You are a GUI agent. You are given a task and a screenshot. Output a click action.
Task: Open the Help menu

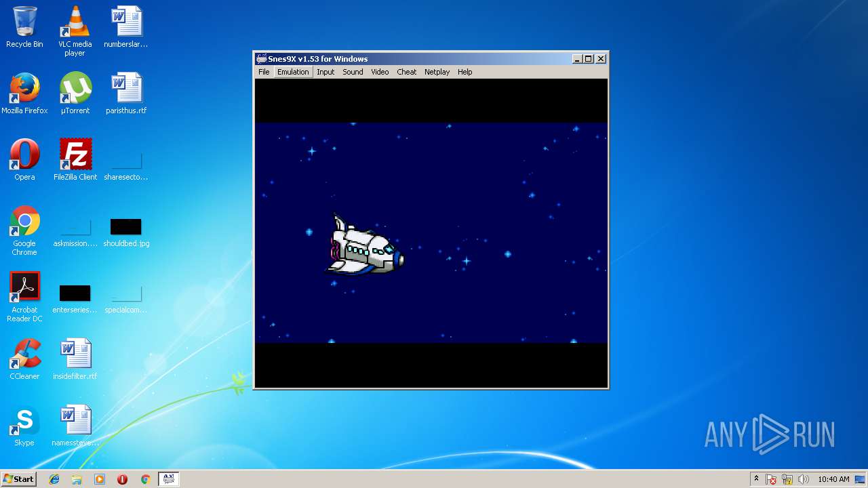pyautogui.click(x=465, y=72)
